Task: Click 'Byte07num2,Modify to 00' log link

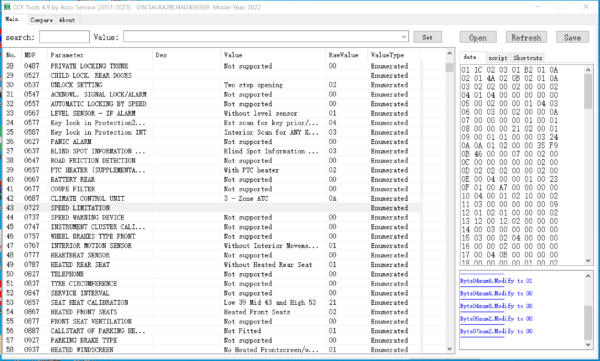Action: pos(496,331)
